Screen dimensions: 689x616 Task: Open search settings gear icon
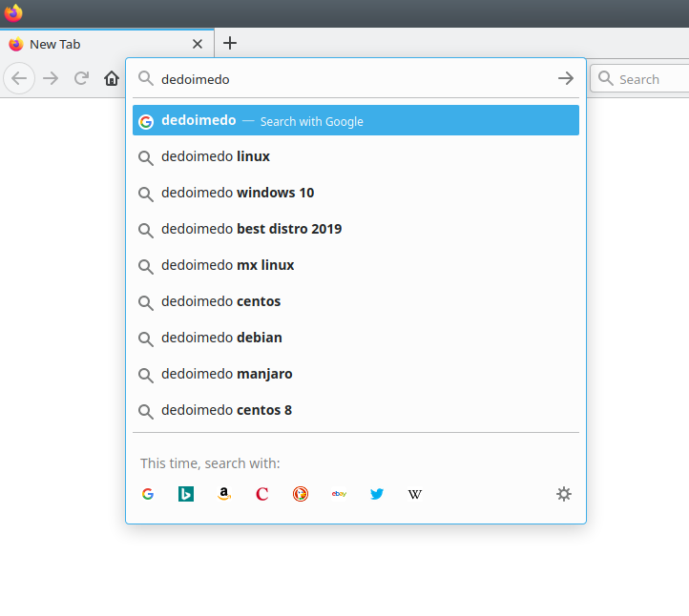(x=564, y=494)
